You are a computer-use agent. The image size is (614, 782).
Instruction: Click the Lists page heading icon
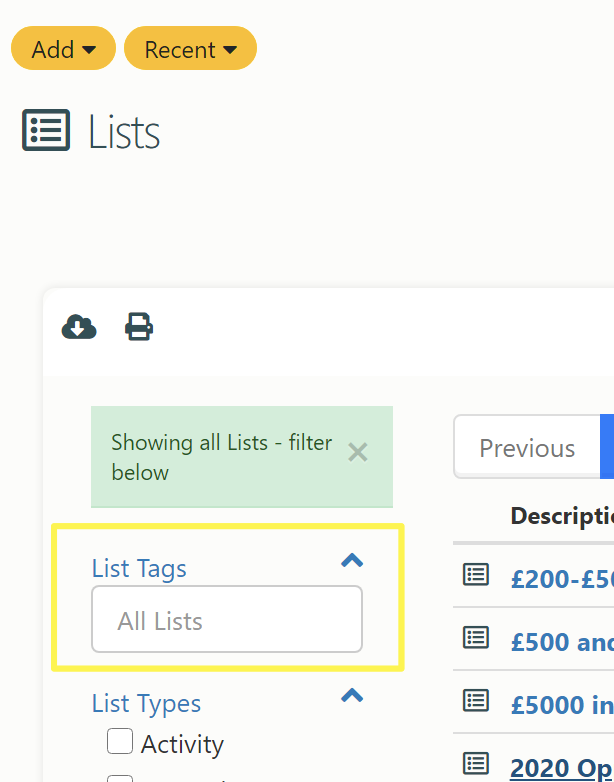click(46, 130)
